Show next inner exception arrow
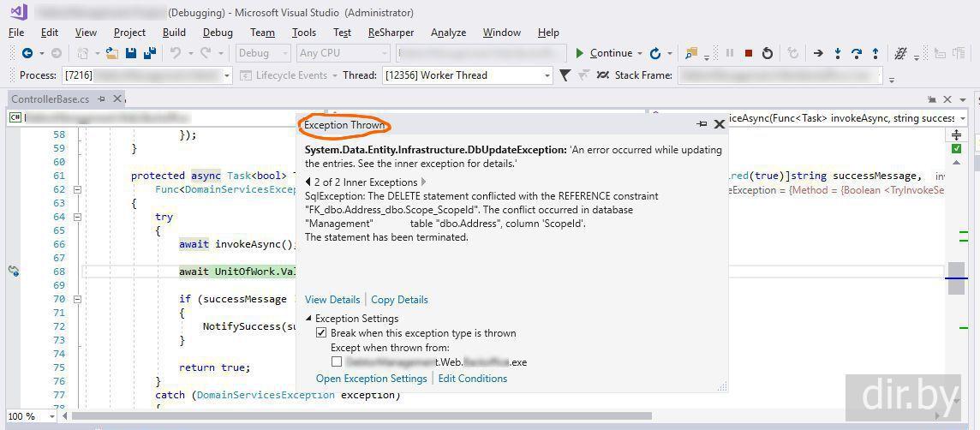Image resolution: width=980 pixels, height=430 pixels. tap(424, 182)
